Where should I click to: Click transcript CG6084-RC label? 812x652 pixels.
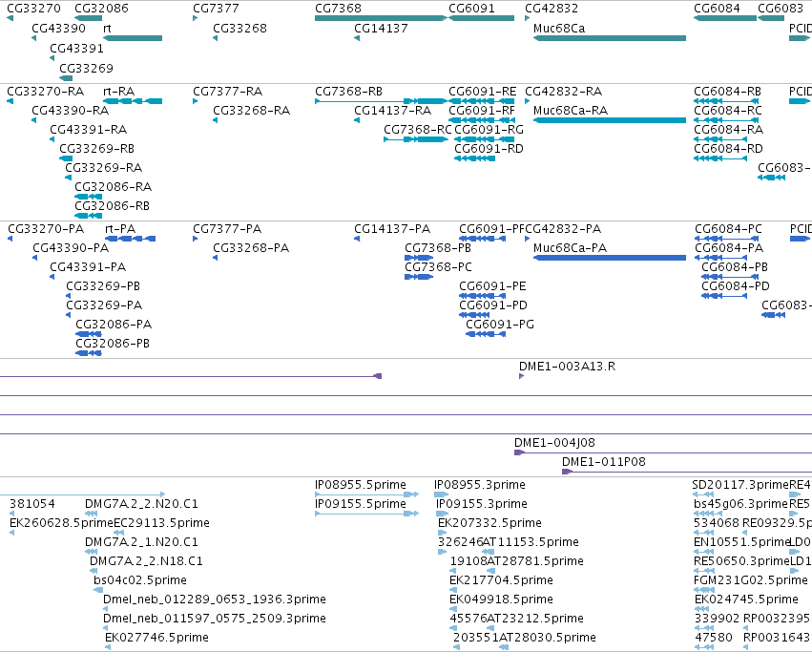tap(728, 111)
